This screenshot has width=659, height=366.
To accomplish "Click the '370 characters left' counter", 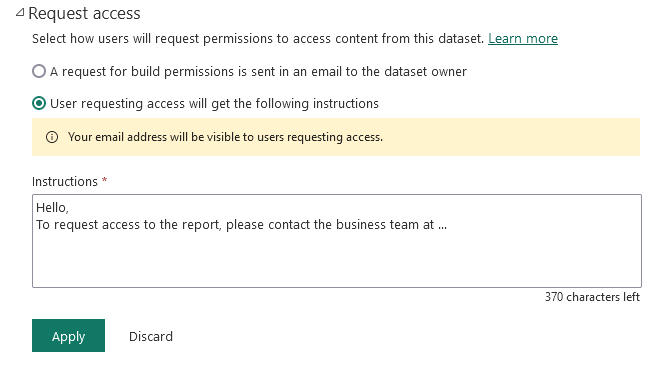I will click(592, 297).
